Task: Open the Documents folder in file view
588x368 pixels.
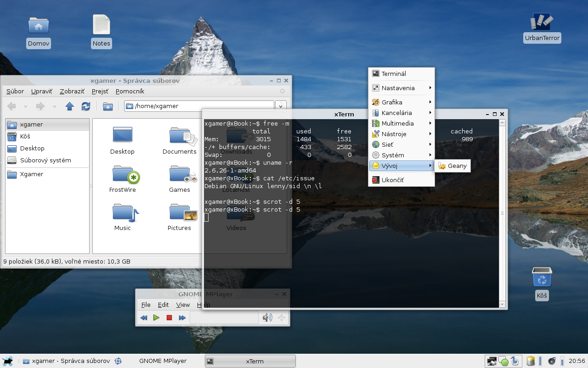Action: [x=180, y=140]
